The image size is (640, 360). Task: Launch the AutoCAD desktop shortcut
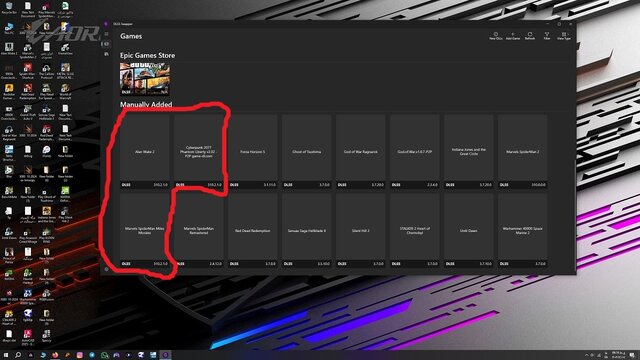[28, 337]
